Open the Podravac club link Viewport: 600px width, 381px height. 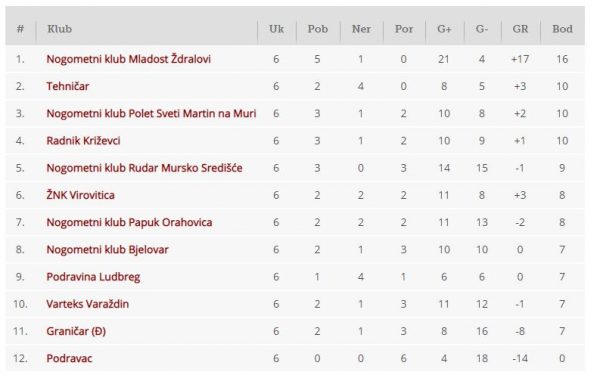click(69, 358)
